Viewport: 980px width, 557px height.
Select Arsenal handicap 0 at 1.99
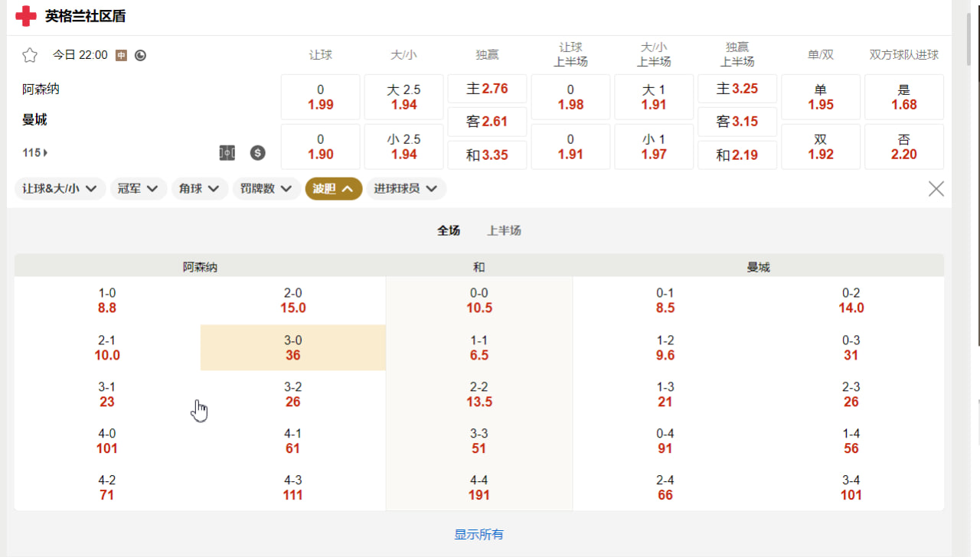pos(321,97)
